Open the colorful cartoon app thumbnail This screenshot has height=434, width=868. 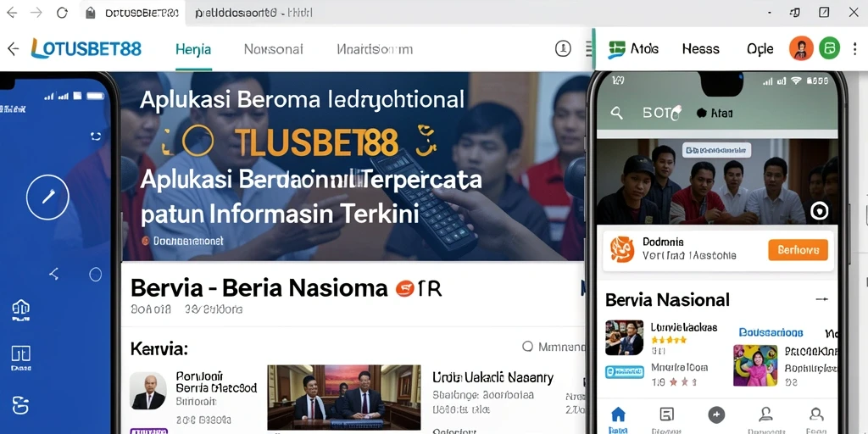755,365
